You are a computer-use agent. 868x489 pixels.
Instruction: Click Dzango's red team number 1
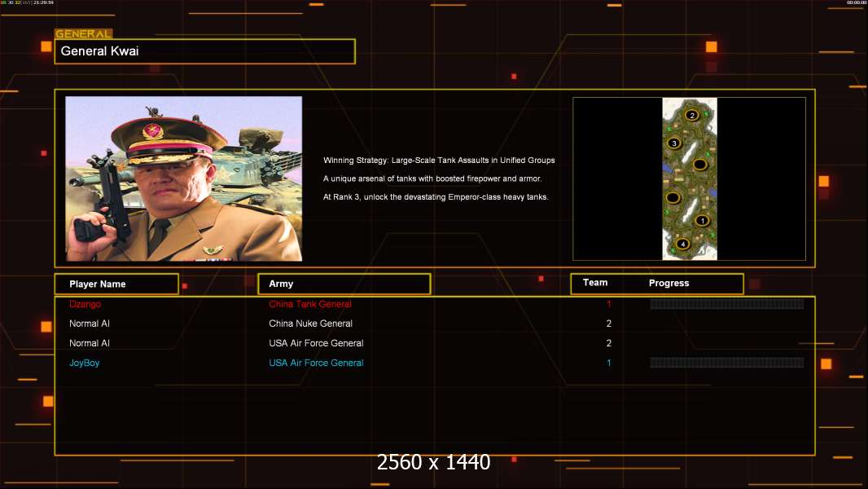point(608,304)
